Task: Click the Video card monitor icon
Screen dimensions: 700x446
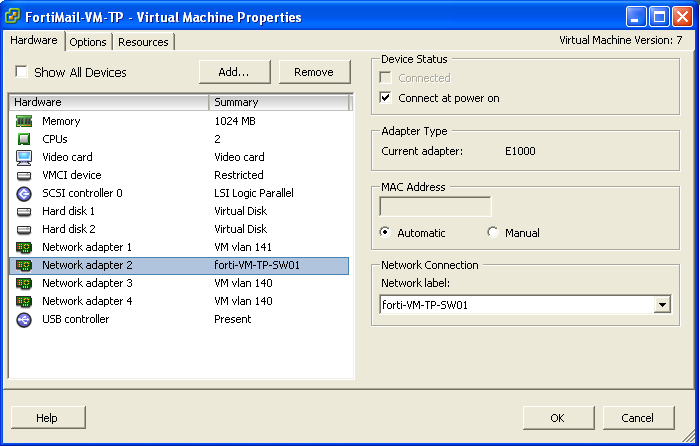Action: [24, 157]
